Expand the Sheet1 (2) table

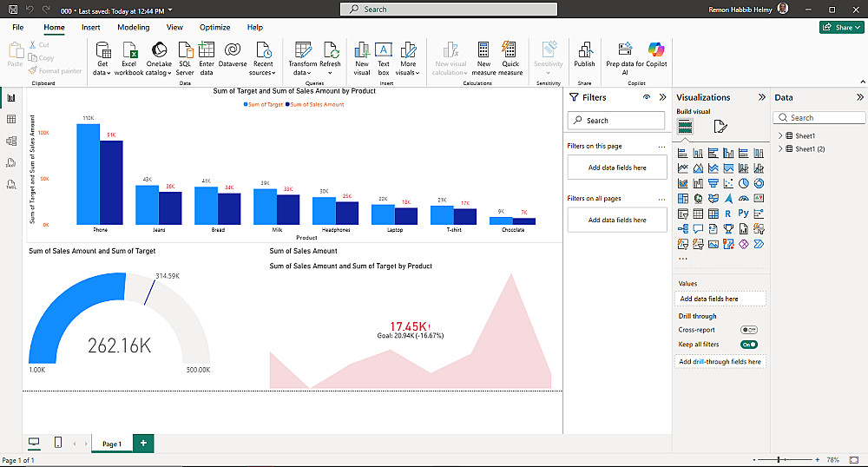coord(780,148)
